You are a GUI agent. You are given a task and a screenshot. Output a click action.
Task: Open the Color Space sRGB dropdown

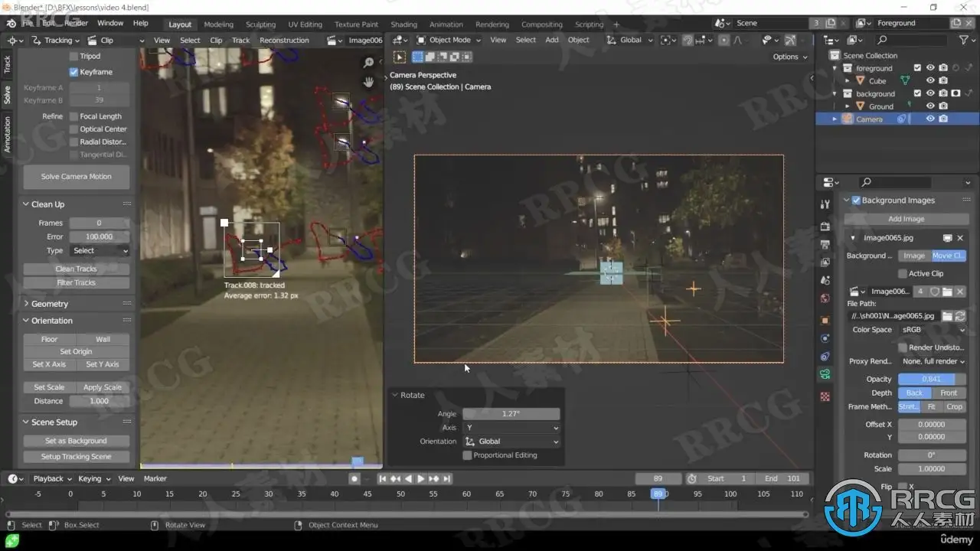point(931,330)
